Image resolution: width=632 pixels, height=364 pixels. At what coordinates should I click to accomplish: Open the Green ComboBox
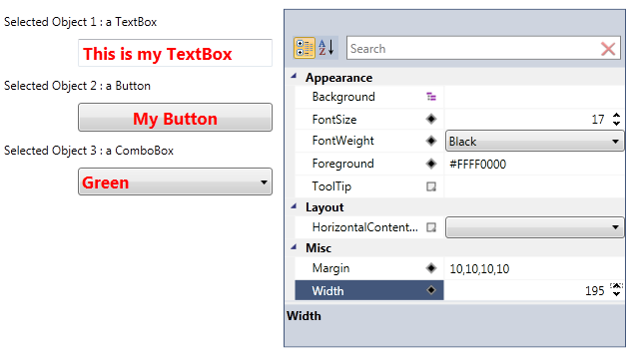pos(175,182)
